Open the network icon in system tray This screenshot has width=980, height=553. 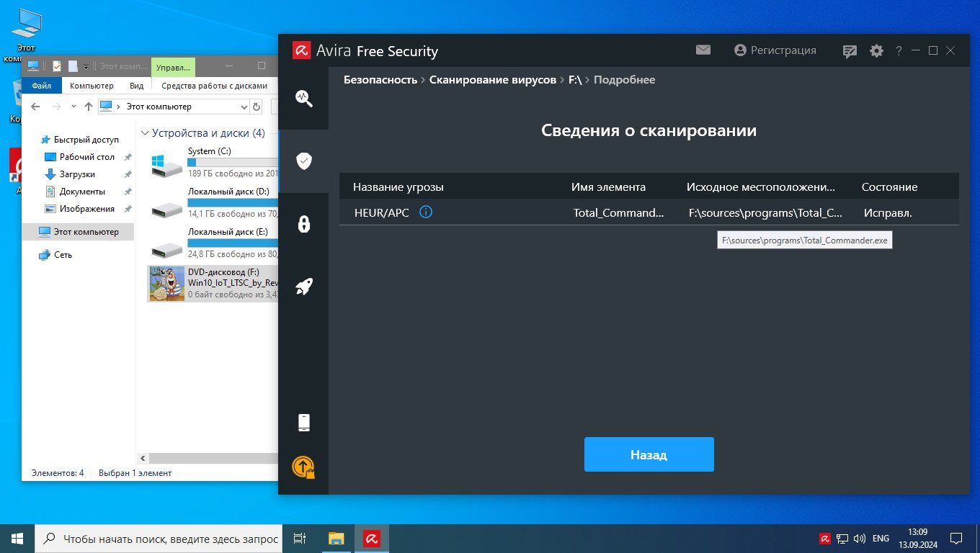click(x=842, y=539)
